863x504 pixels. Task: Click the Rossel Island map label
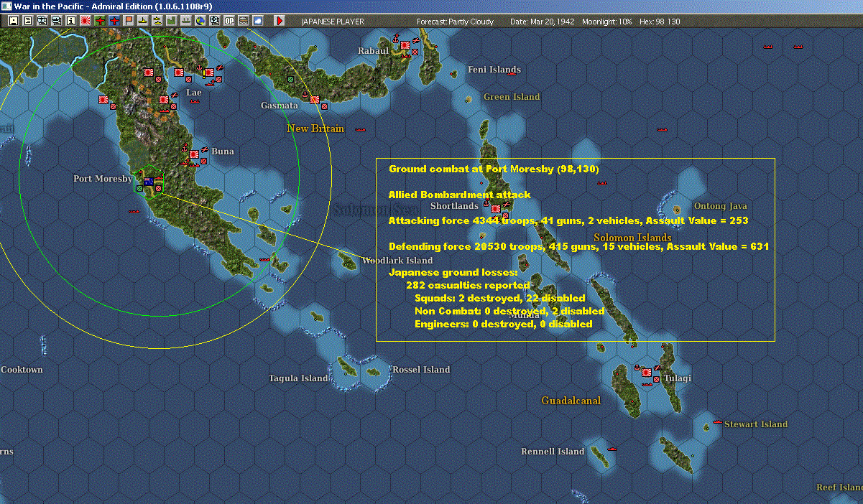pos(421,370)
